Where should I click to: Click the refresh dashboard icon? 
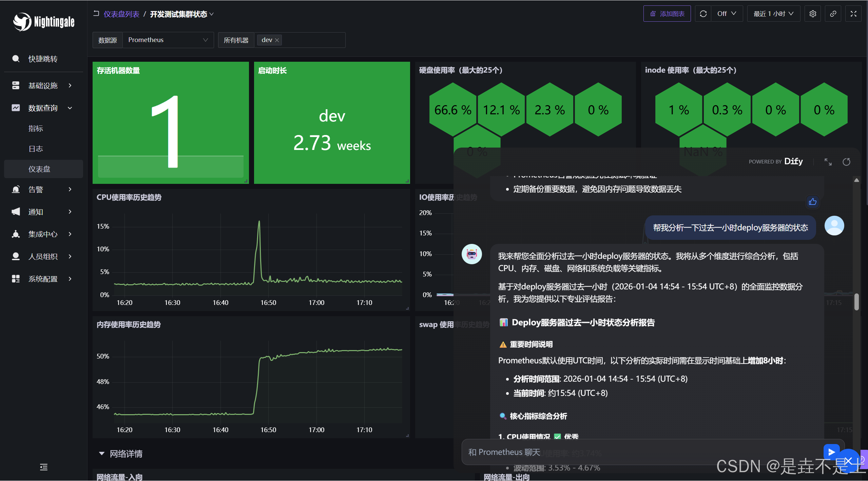(x=703, y=14)
